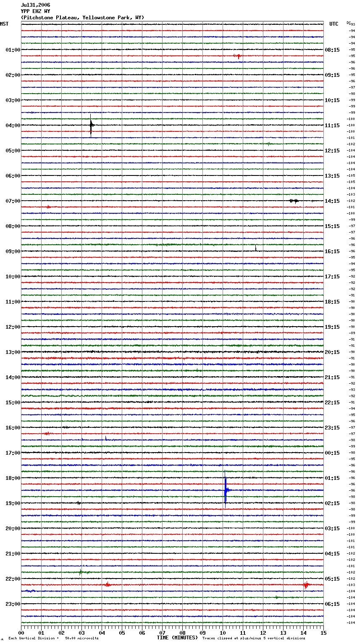Click the 03:00 MST time label
The image size is (357, 644).
click(13, 100)
